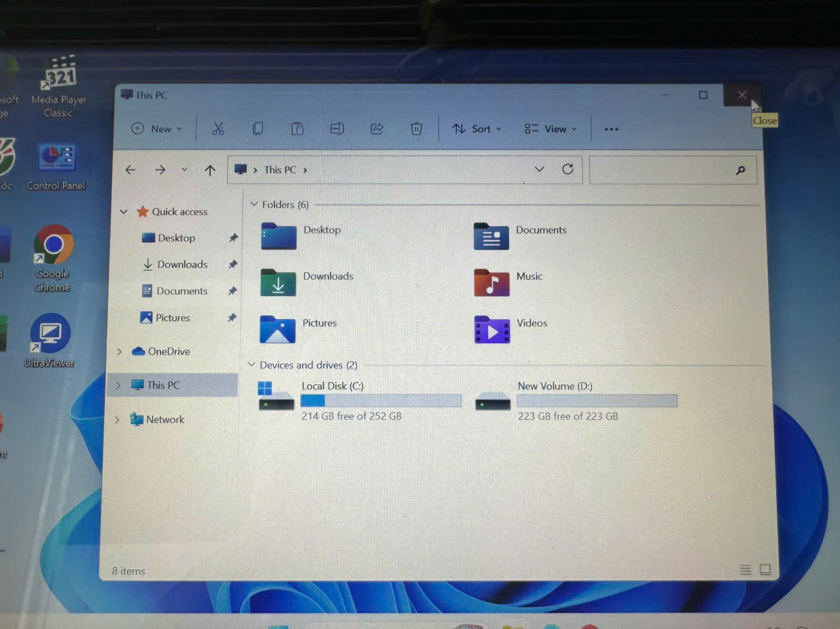
Task: Click the Copy icon in the toolbar
Action: pyautogui.click(x=257, y=129)
